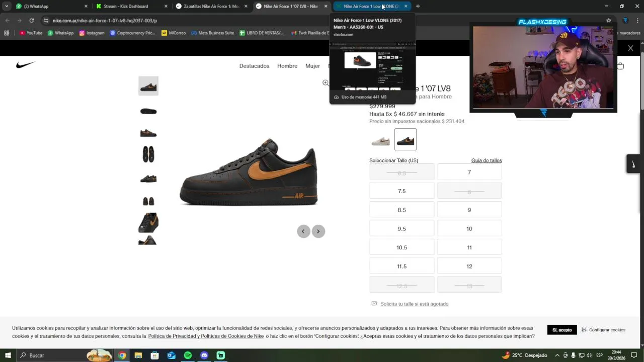Open the system tray hidden icons chevron
Screen dimensions: 644x362
tap(557, 355)
